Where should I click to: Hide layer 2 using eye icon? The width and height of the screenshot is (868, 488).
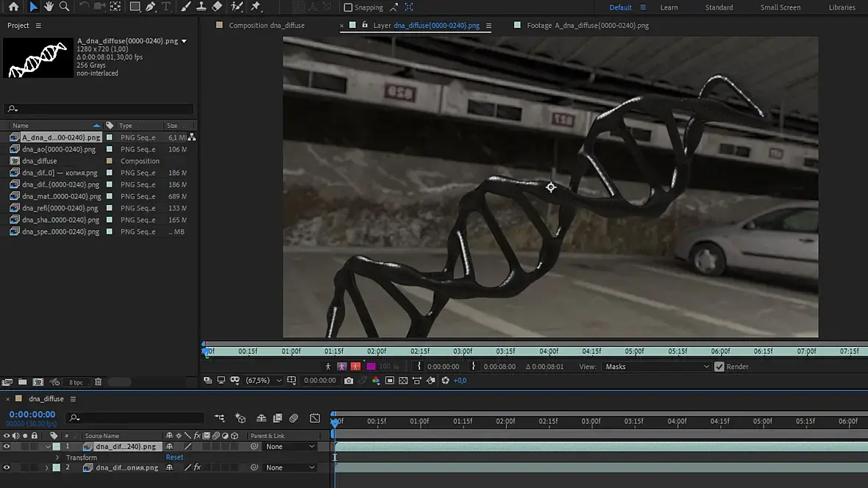pos(7,467)
